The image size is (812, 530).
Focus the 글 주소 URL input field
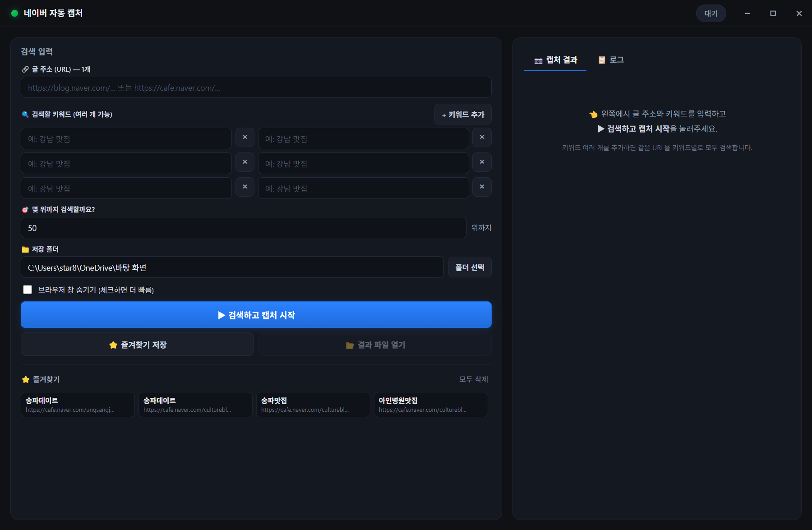click(256, 88)
